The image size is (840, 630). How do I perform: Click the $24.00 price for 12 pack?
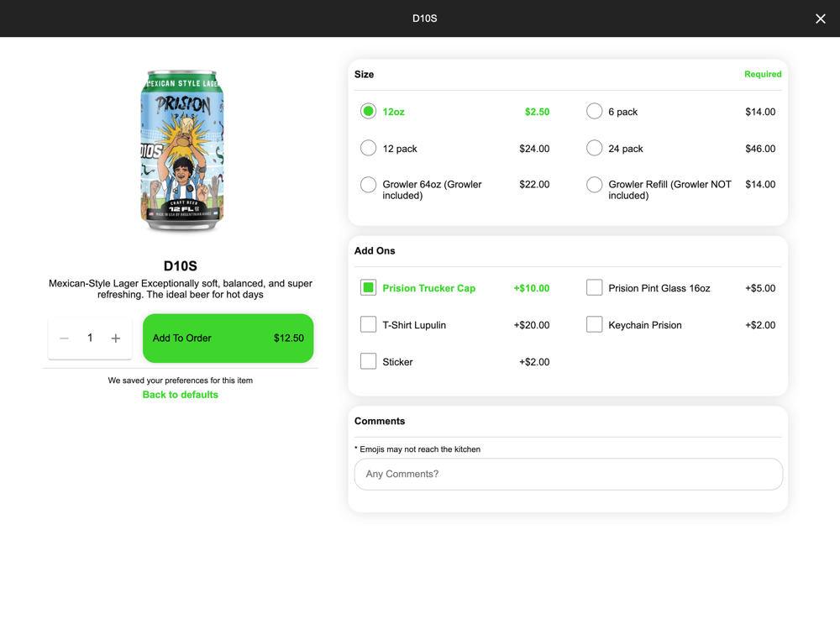[x=534, y=149]
